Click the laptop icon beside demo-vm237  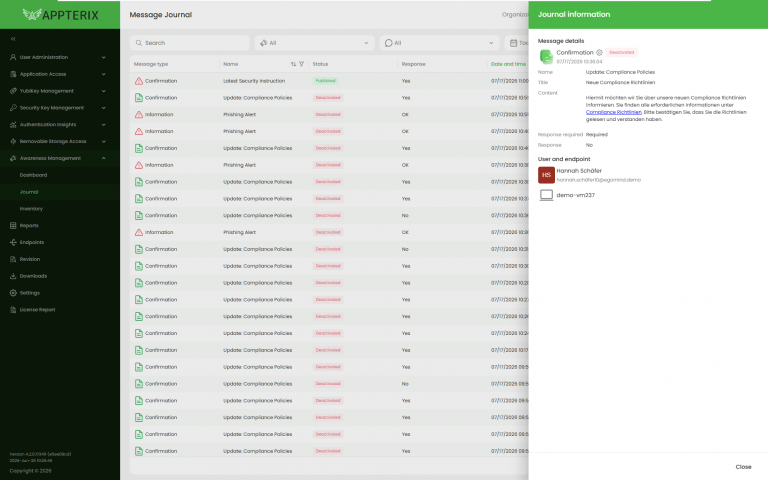coord(546,195)
